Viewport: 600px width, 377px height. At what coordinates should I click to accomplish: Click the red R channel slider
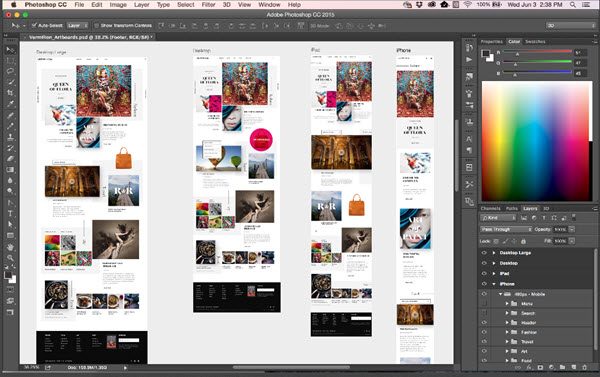537,51
